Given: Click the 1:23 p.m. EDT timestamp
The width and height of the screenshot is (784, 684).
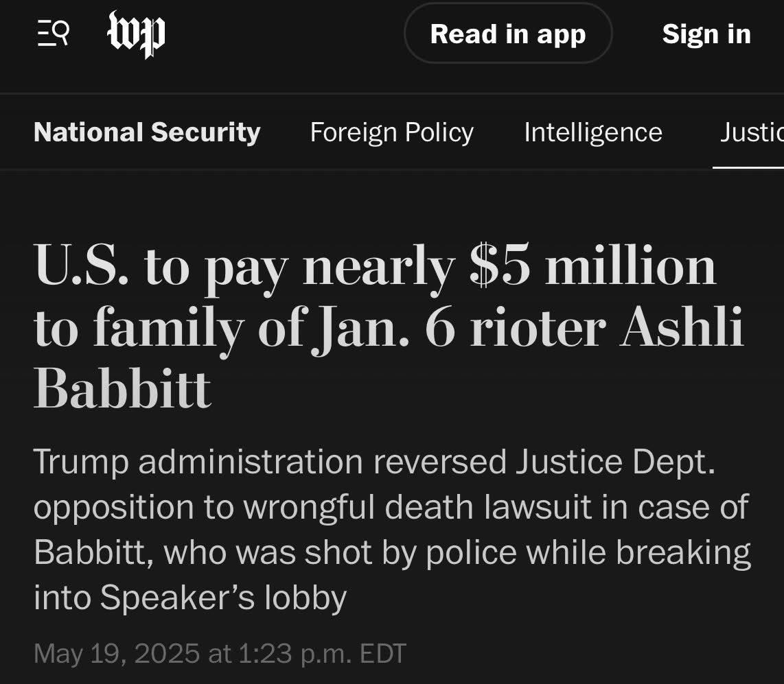Looking at the screenshot, I should pyautogui.click(x=321, y=652).
